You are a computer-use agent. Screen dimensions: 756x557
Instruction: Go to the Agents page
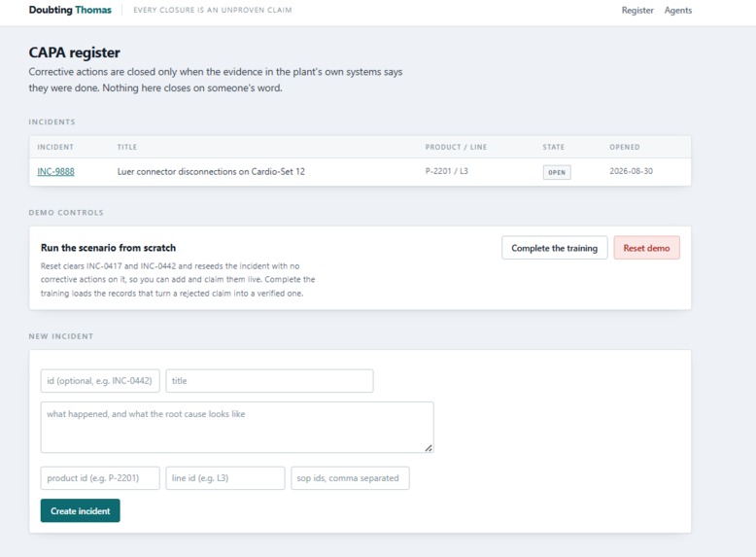(x=677, y=10)
